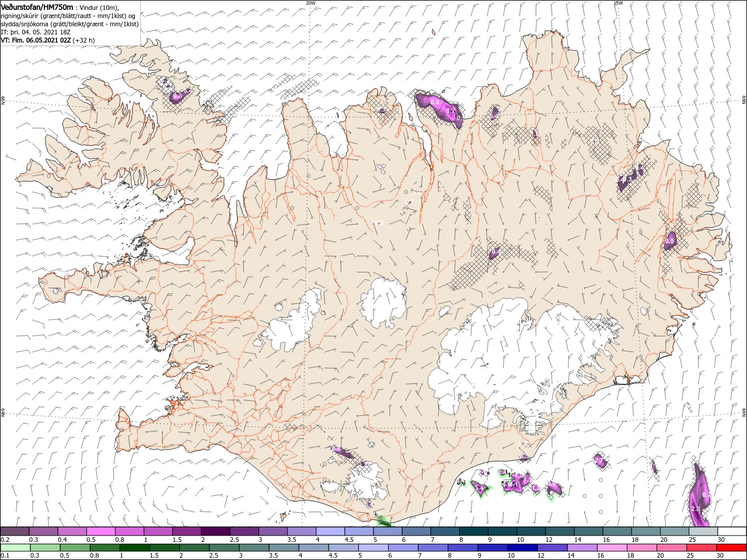Screen dimensions: 747x560
Task: Click the '(+32 h)' forecast offset text
Action: point(84,40)
